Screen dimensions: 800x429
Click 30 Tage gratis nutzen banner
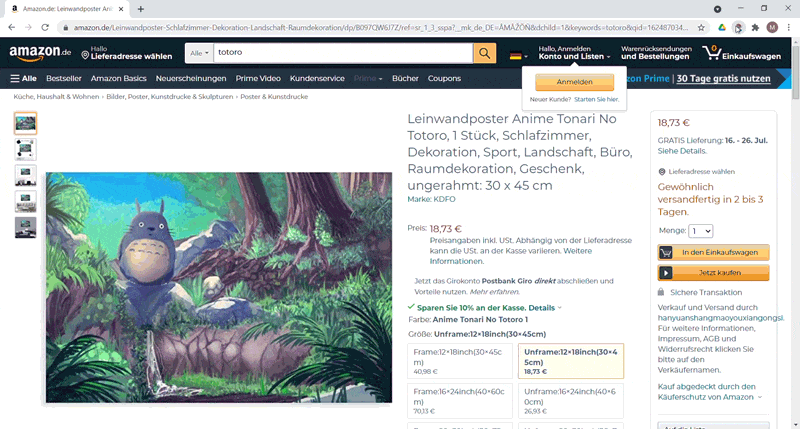(723, 79)
